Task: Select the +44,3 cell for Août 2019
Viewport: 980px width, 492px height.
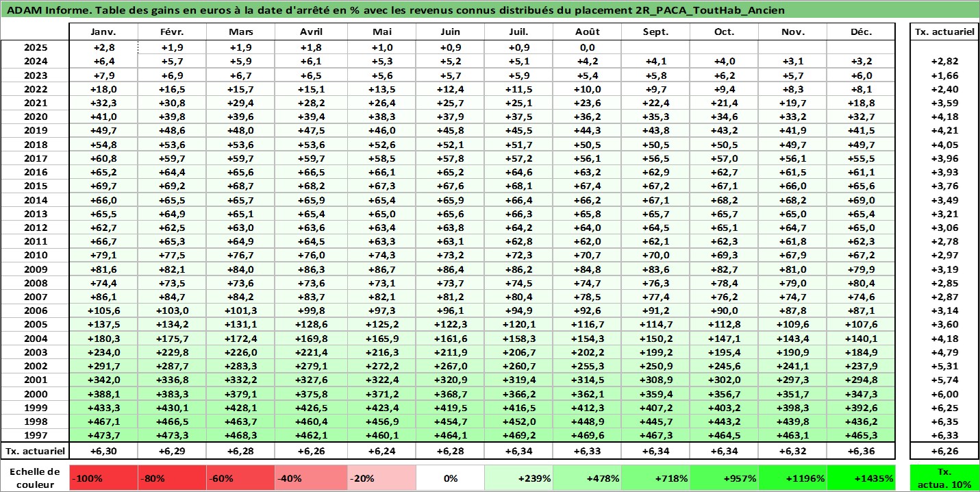Action: 587,131
